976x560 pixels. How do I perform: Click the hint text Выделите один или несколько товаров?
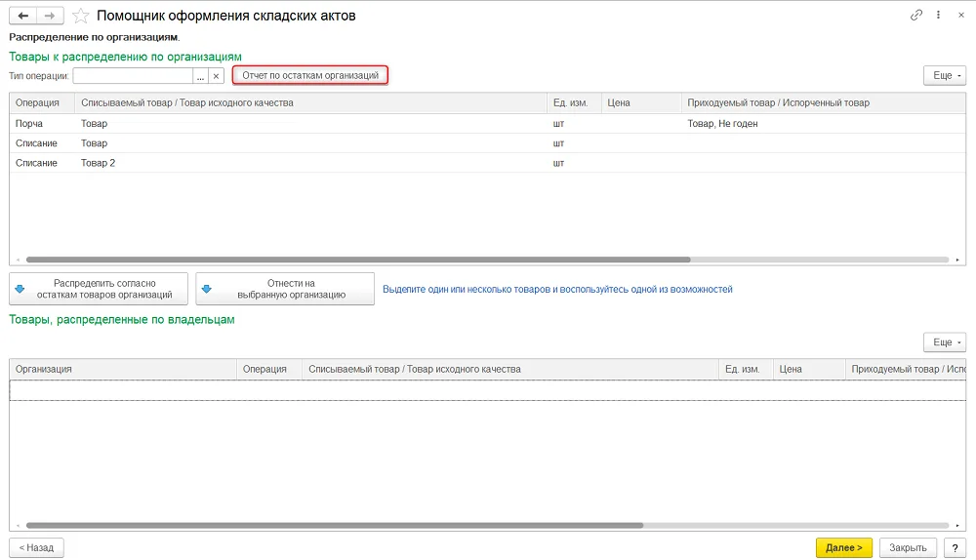point(557,290)
